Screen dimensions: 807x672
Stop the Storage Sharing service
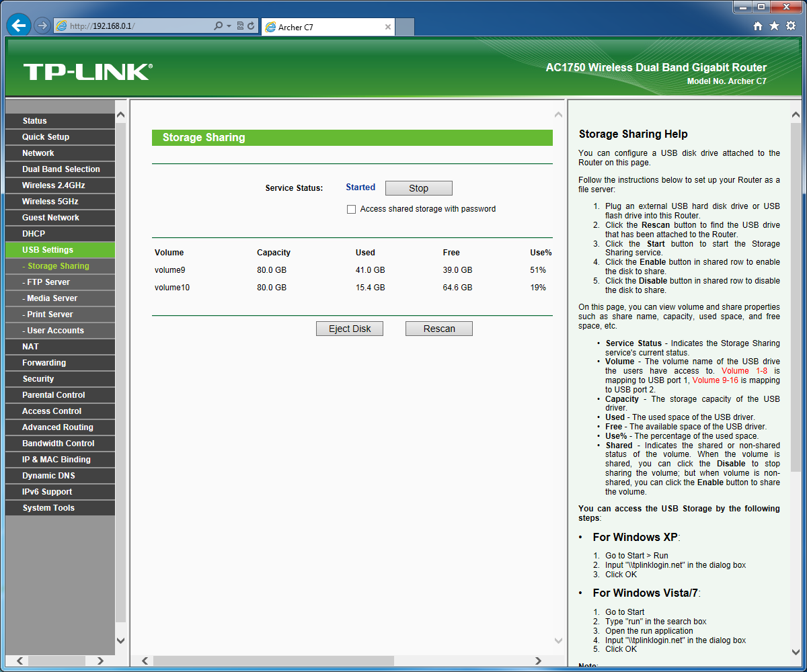[419, 188]
